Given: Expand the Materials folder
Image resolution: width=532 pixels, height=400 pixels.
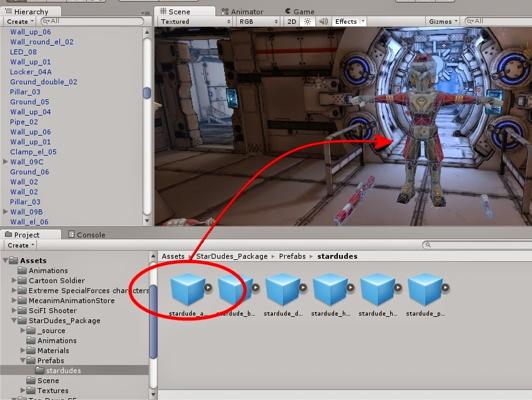Looking at the screenshot, I should click(23, 350).
